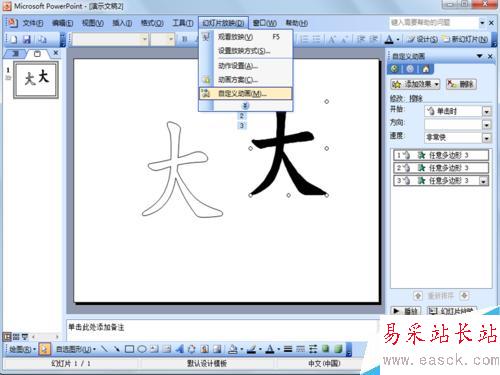The height and width of the screenshot is (375, 500).
Task: Select animation item 1 任意多边形 3
Action: [x=441, y=155]
